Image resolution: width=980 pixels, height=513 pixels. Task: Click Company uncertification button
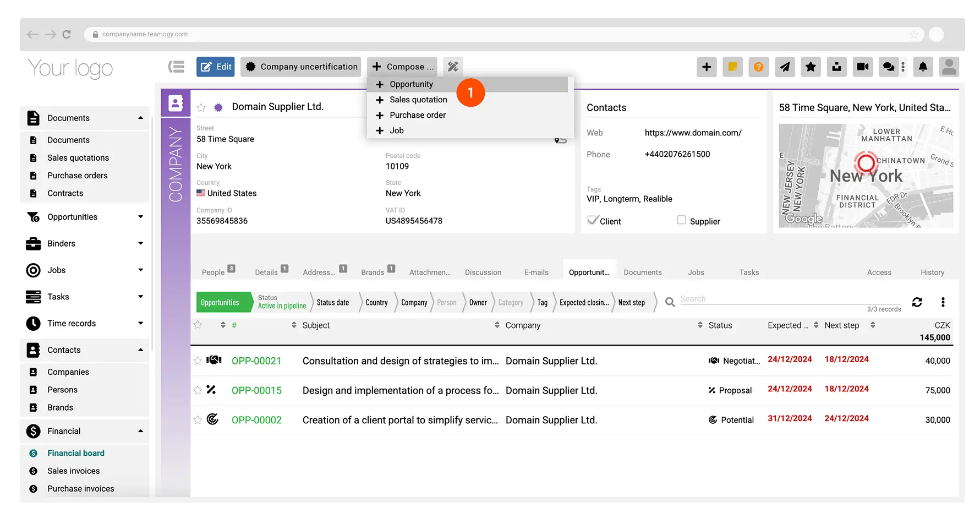(x=301, y=67)
